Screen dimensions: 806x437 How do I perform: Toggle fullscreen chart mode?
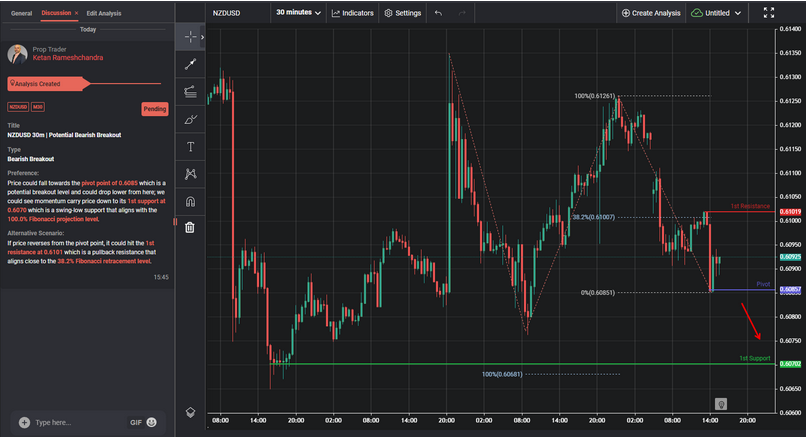[768, 13]
